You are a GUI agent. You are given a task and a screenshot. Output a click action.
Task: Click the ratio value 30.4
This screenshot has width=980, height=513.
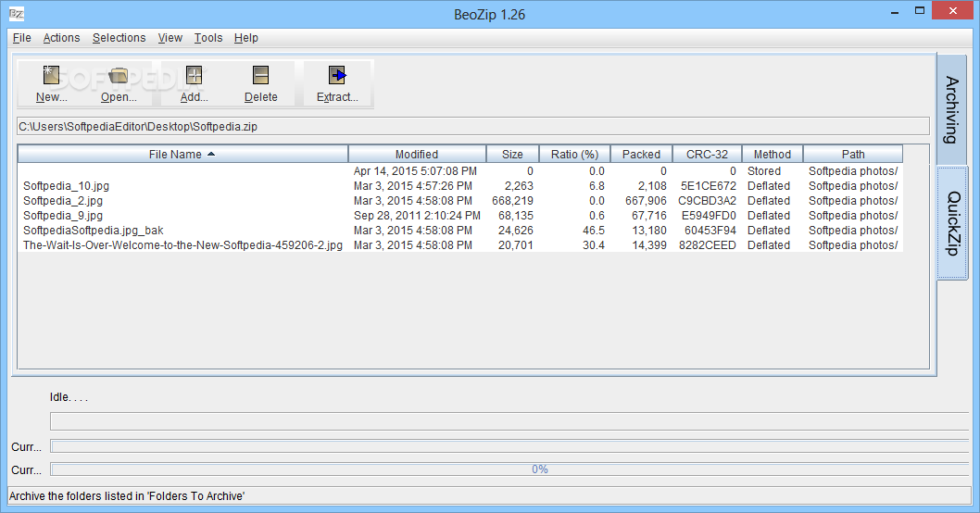pos(594,245)
